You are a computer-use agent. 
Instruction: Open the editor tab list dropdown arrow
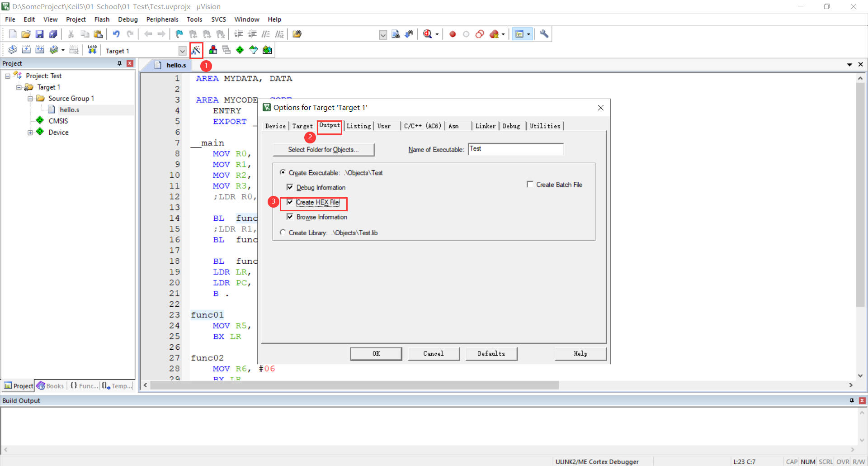[x=849, y=65]
